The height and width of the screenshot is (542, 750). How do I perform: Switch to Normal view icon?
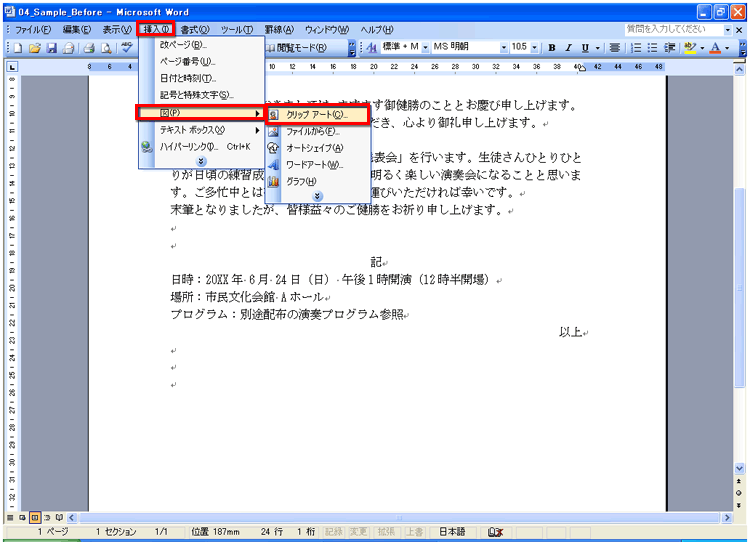click(10, 518)
